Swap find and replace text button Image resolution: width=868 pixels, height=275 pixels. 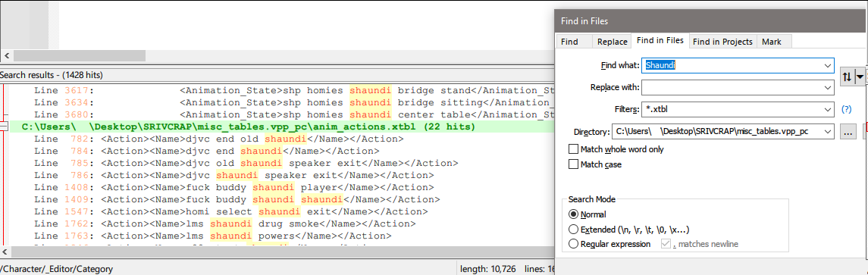[x=847, y=77]
